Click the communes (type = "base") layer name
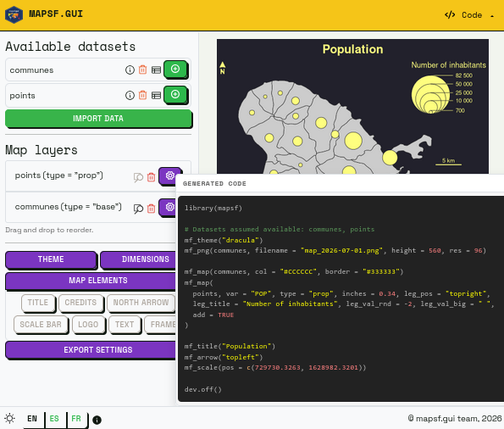 click(68, 207)
